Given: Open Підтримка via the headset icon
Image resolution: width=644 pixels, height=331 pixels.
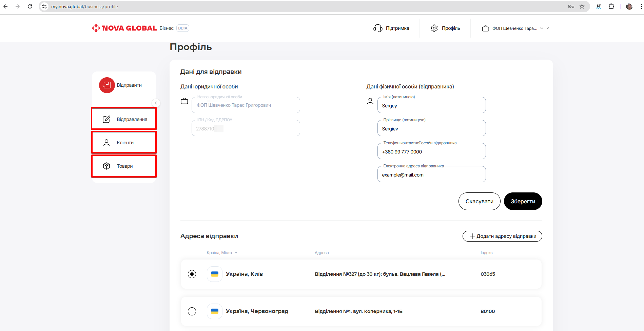Looking at the screenshot, I should 378,28.
